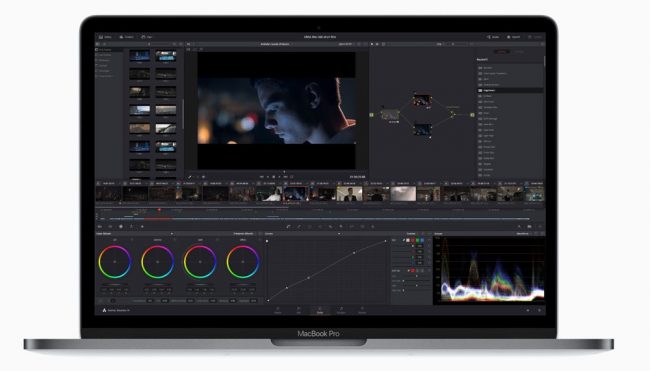
Task: Switch to the Media page
Action: click(x=278, y=310)
